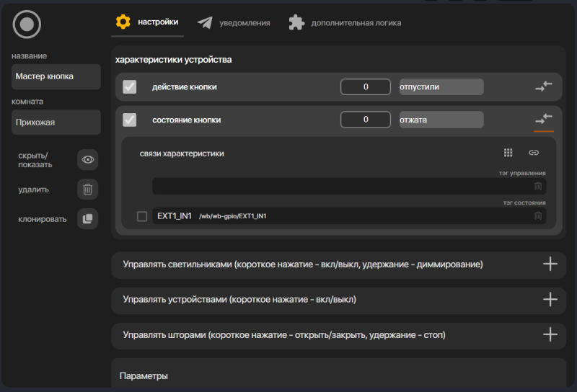Click the Параметры section header
577x392 pixels.
(x=144, y=376)
